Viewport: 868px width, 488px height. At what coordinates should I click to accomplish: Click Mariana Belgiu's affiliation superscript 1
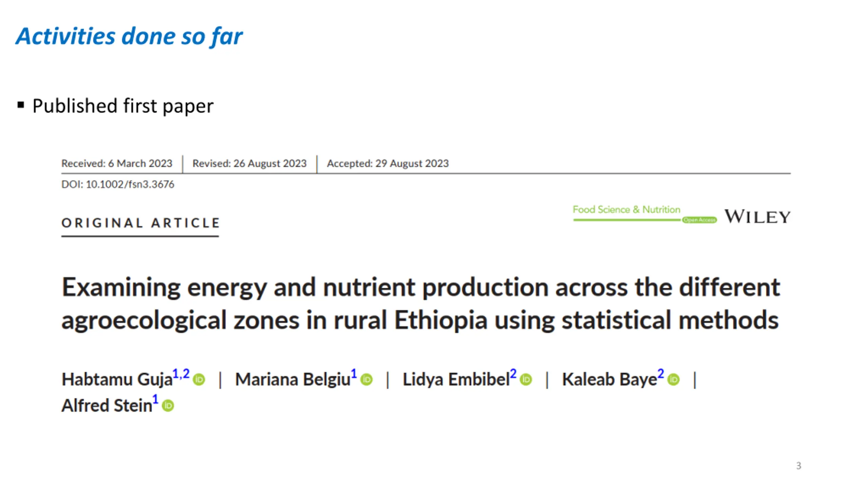354,374
